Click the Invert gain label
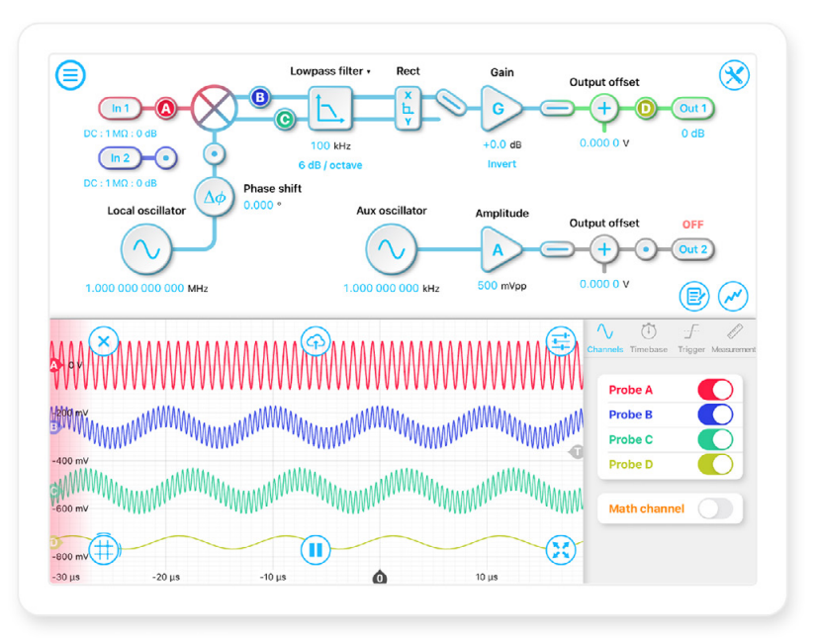The height and width of the screenshot is (644, 820). click(501, 164)
